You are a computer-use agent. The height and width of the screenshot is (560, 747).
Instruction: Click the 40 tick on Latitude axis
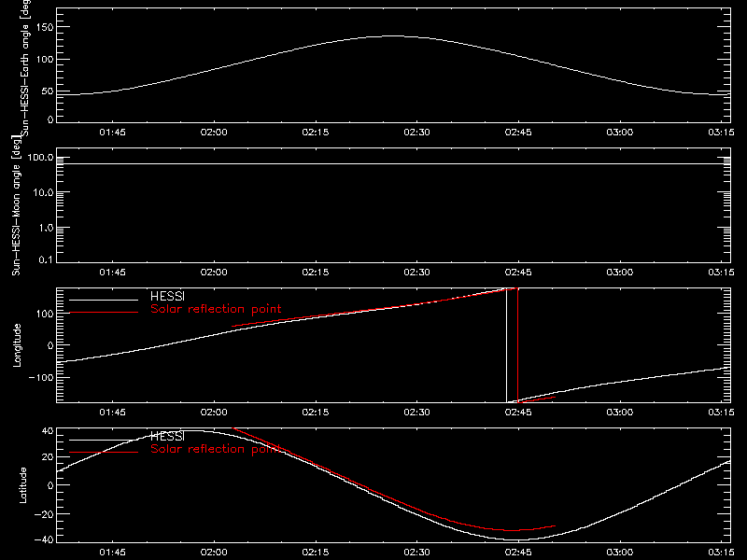point(48,431)
